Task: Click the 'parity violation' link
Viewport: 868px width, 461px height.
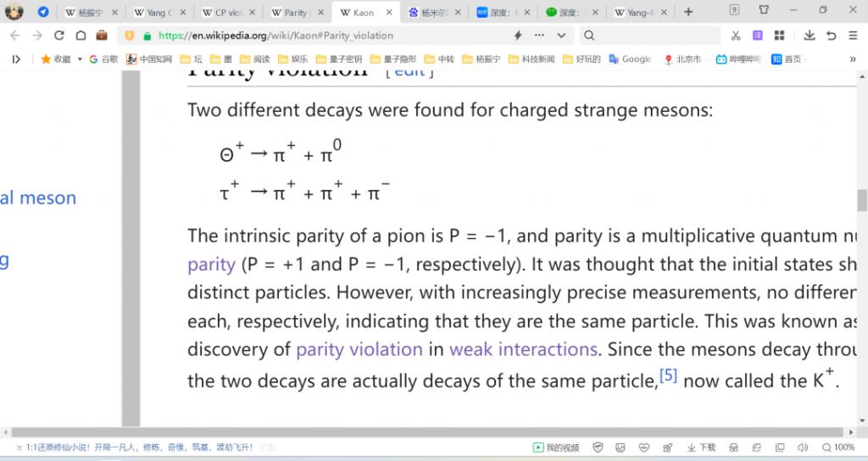Action: (x=359, y=349)
